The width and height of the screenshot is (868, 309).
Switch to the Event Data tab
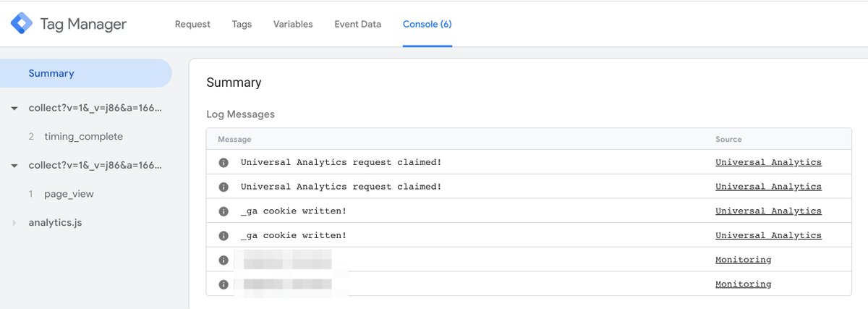tap(357, 24)
